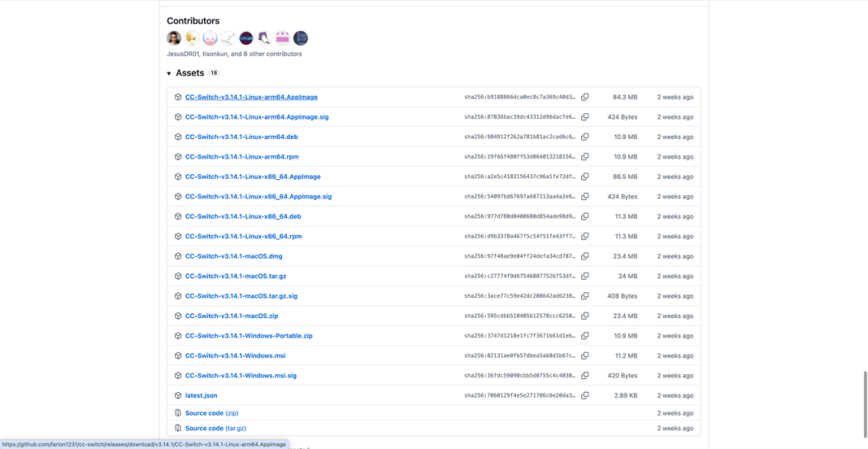Click '420 Bytes' size text
The height and width of the screenshot is (449, 868).
[622, 375]
